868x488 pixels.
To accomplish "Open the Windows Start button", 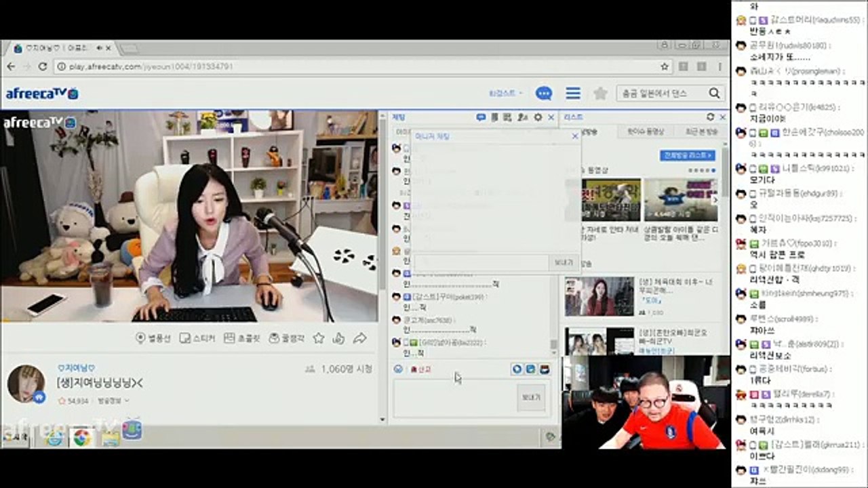I will point(15,437).
